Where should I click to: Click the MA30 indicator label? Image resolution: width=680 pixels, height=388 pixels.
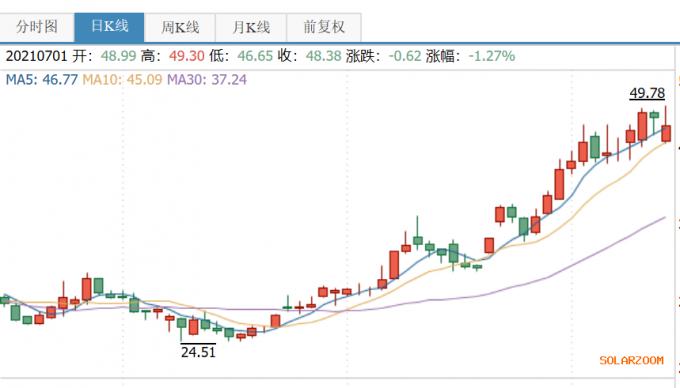click(x=207, y=80)
